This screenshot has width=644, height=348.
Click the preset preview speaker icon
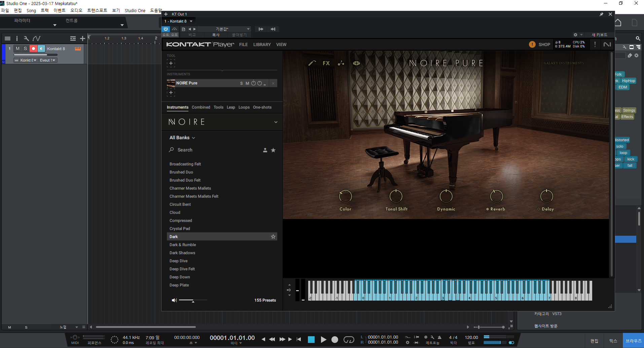pos(174,300)
